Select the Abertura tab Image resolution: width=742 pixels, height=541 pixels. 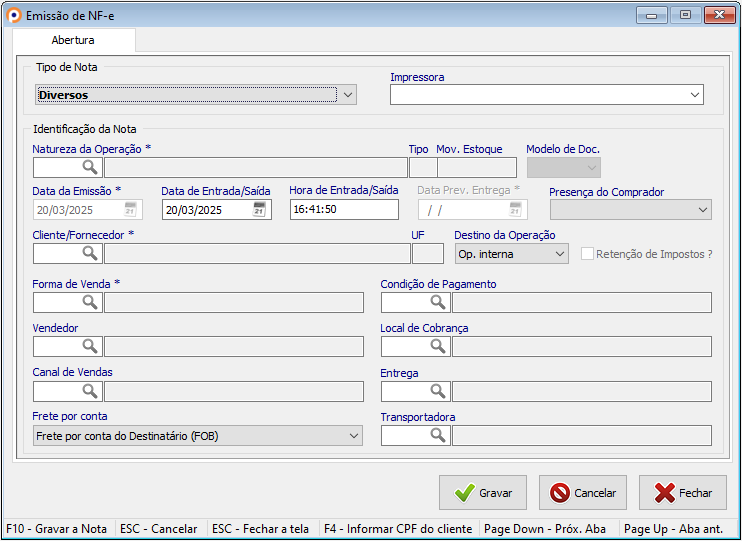pos(73,41)
